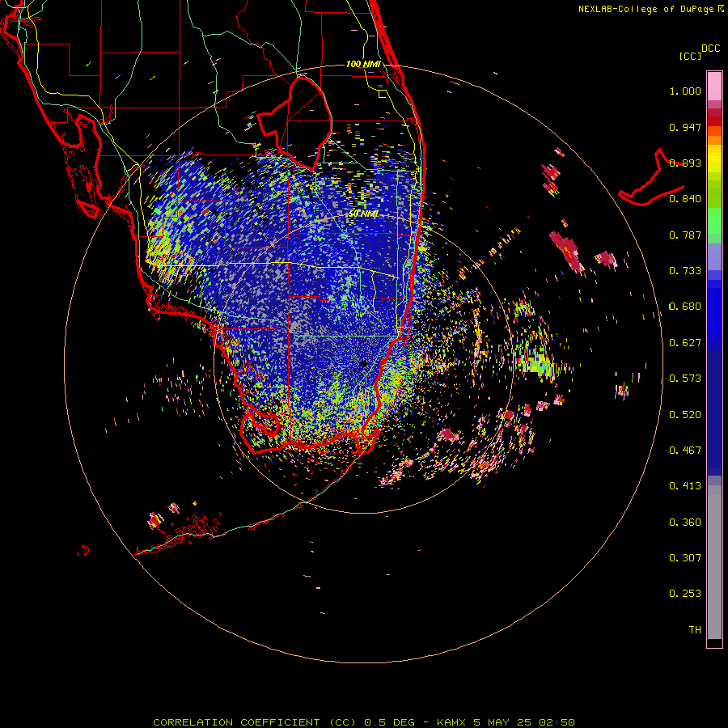Click the 0.627 scale value

pos(685,343)
